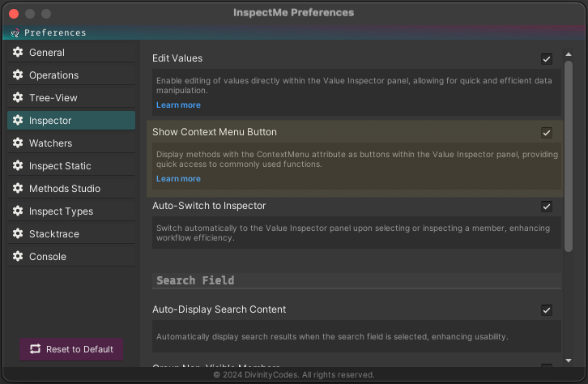Toggle the Edit Values checkbox
The height and width of the screenshot is (384, 588).
[x=547, y=59]
